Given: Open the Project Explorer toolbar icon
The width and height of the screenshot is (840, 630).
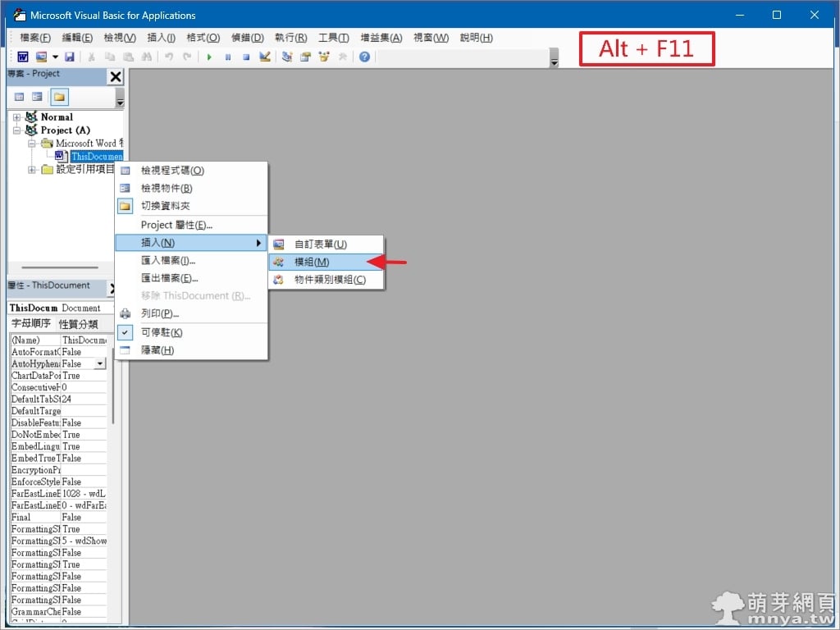Looking at the screenshot, I should coord(287,57).
